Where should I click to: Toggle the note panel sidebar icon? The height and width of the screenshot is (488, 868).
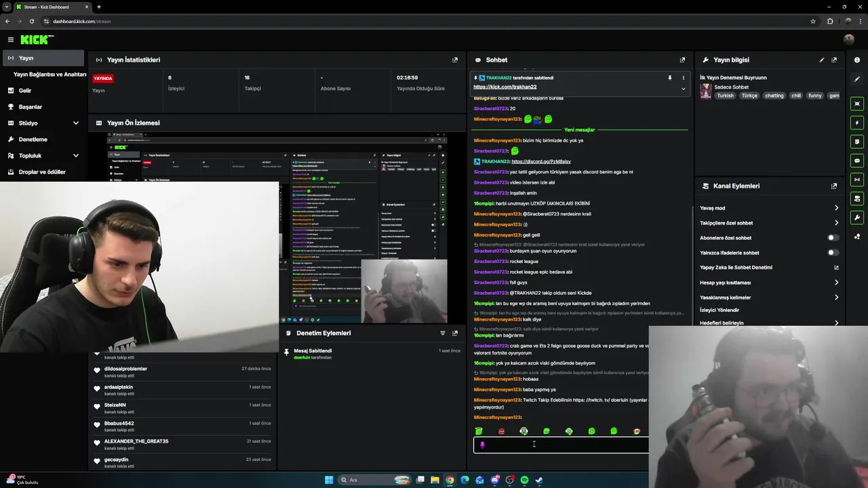857,142
